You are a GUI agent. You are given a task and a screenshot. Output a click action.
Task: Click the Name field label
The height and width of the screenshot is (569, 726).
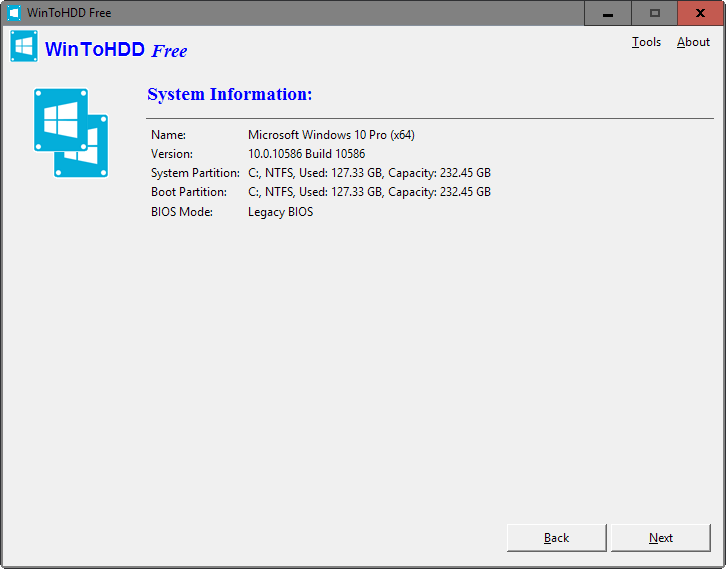pyautogui.click(x=168, y=134)
